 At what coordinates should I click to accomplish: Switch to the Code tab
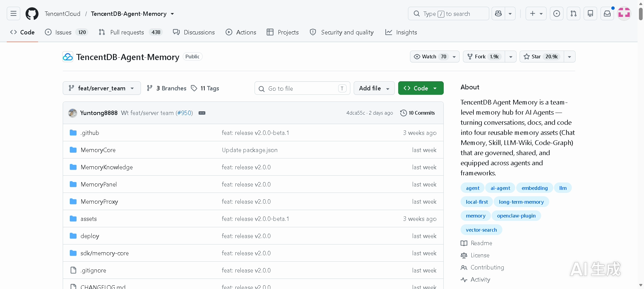click(22, 32)
